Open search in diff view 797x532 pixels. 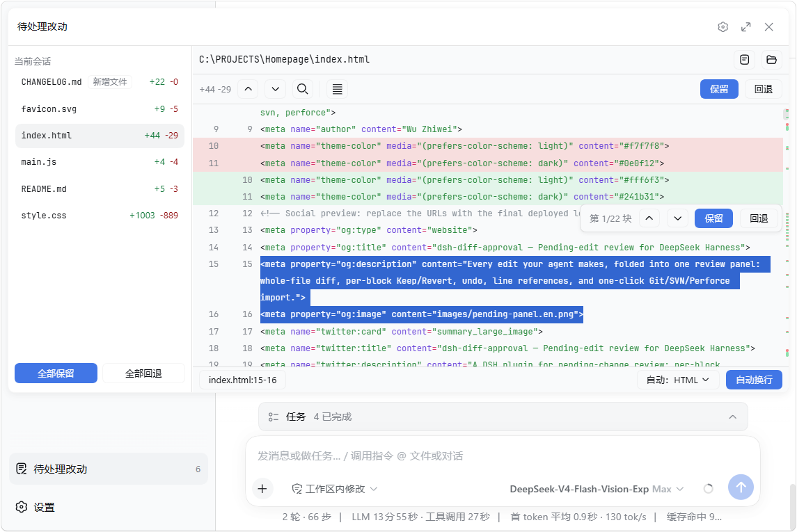tap(302, 89)
